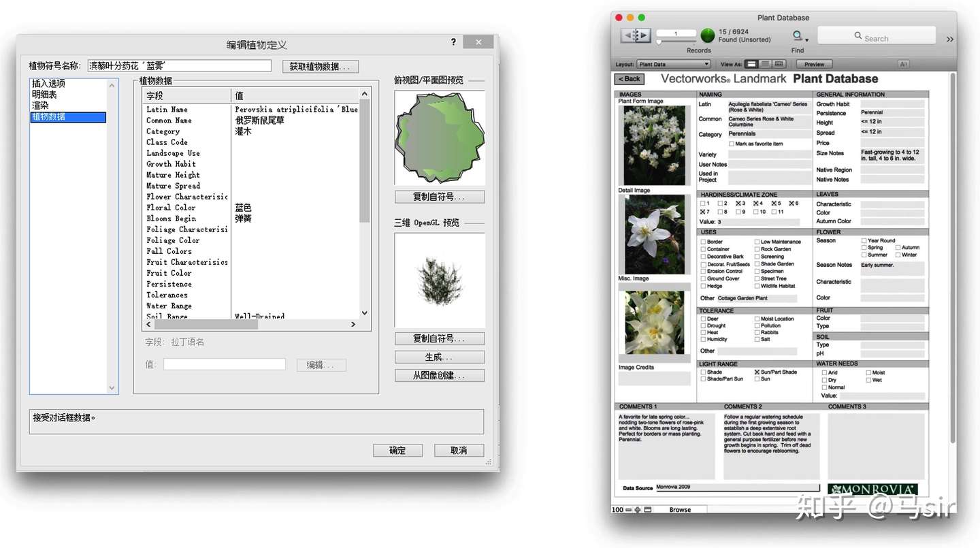Open the Browse mode popup in status bar
The width and height of the screenshot is (980, 548).
click(x=679, y=509)
